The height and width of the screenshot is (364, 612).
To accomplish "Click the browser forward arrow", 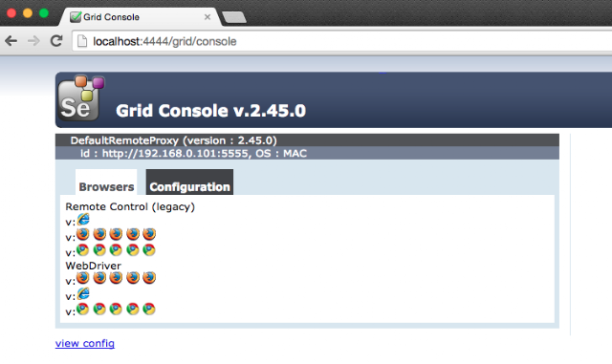I will tap(33, 40).
